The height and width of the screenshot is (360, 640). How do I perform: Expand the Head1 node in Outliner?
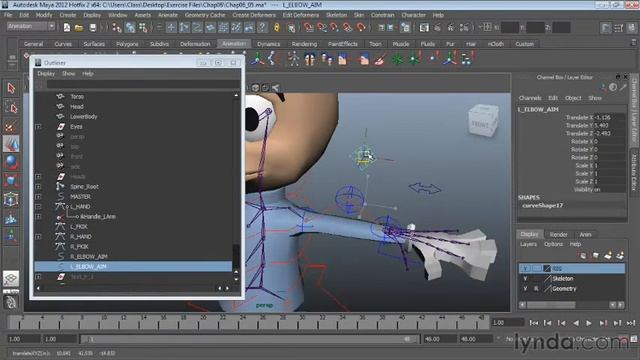pos(38,177)
